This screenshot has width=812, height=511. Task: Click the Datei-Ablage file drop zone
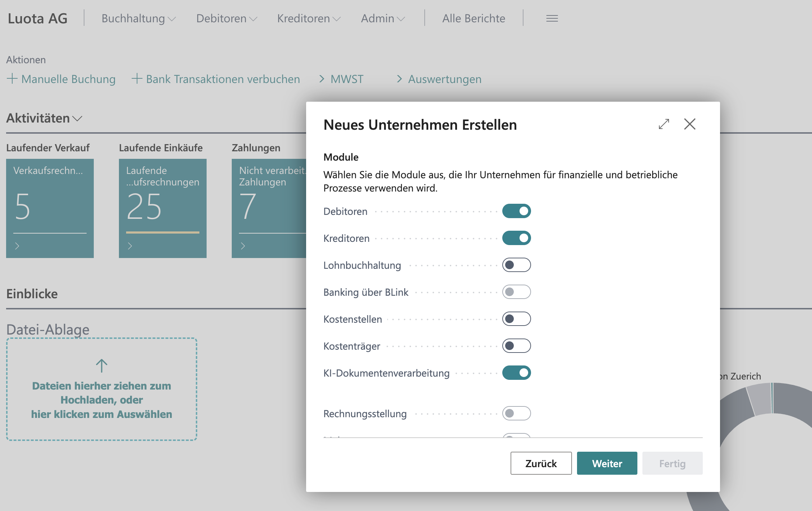pos(102,389)
